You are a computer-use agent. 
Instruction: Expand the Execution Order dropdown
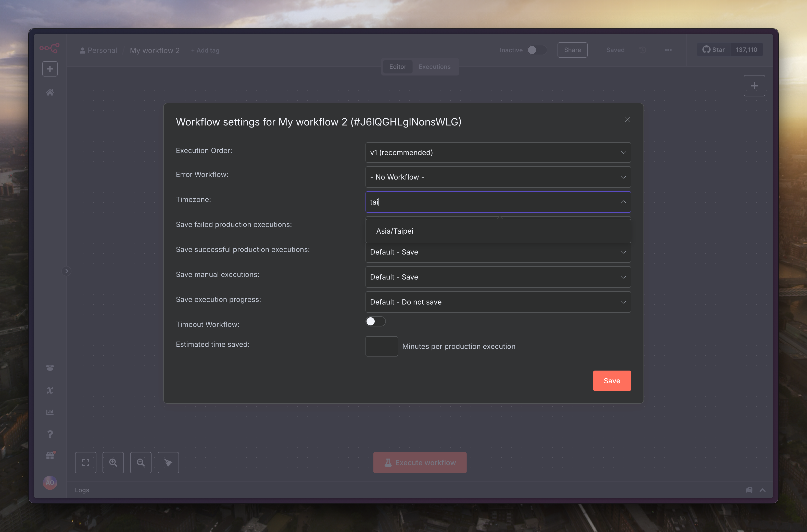498,153
